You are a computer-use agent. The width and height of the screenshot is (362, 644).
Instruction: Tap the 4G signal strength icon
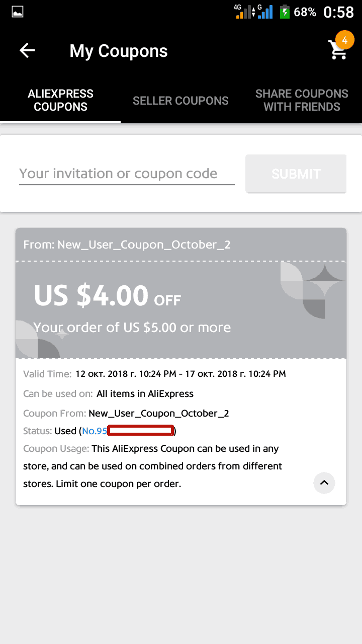(243, 12)
